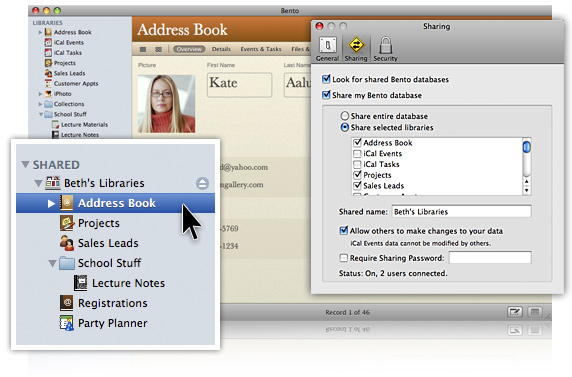Screen dimensions: 572x377
Task: Collapse School Stuff in the LIBRARIES sidebar
Action: [x=41, y=114]
